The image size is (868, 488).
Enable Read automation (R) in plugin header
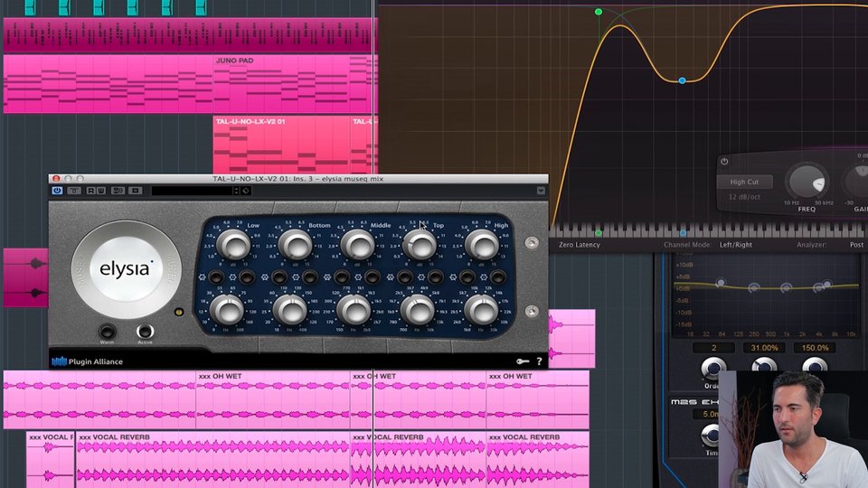coord(90,191)
